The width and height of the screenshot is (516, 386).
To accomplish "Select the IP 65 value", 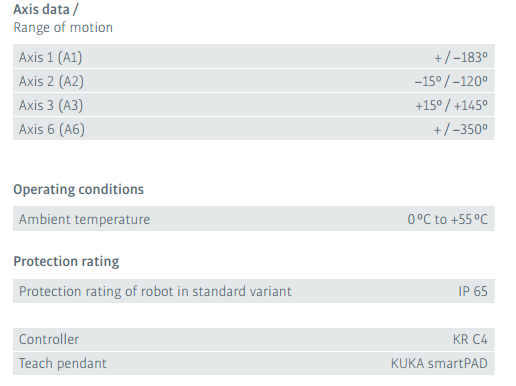I will point(473,291).
